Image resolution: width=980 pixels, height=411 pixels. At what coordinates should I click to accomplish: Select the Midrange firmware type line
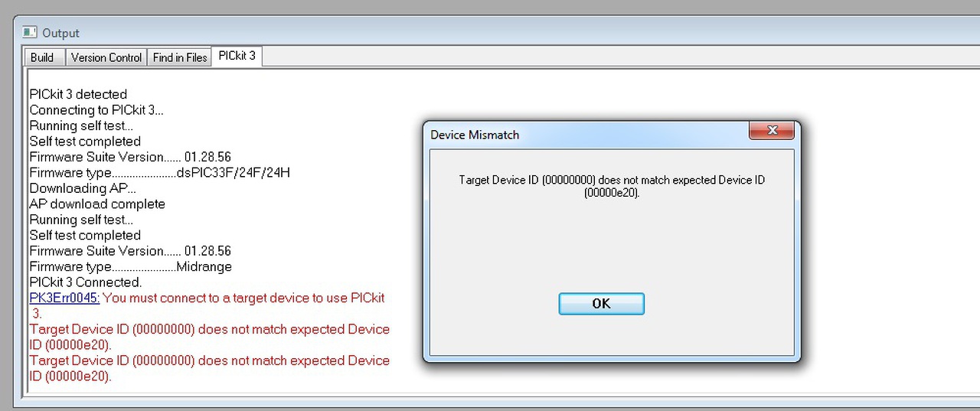point(130,267)
